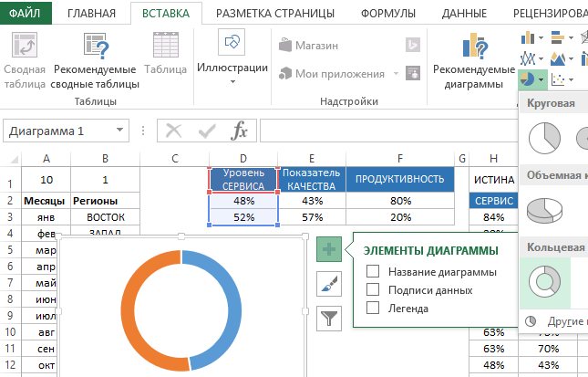Screen dimensions: 588x377
Task: Click the Cancel (X) formula bar icon
Action: coord(173,131)
